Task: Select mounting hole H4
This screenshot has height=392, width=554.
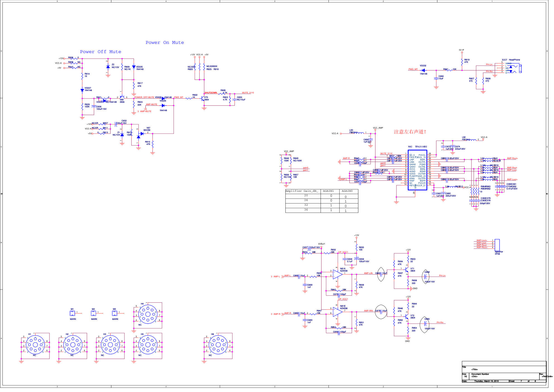Action: [x=148, y=314]
